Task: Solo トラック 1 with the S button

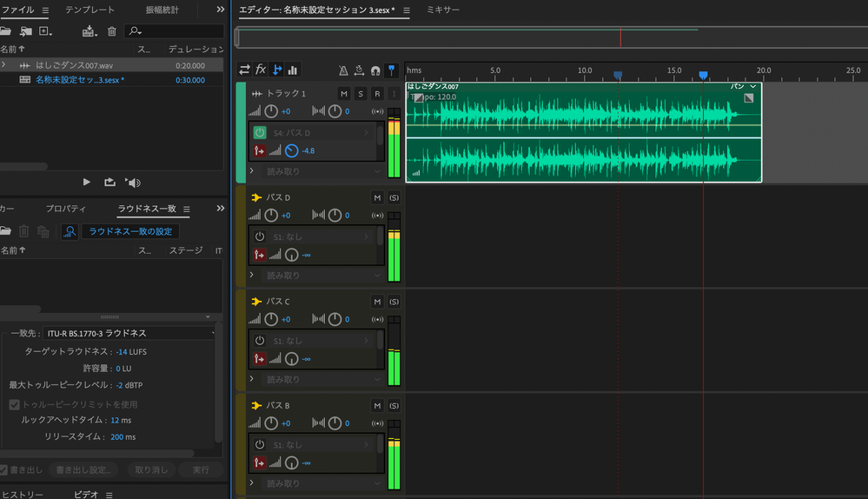Action: click(x=361, y=93)
